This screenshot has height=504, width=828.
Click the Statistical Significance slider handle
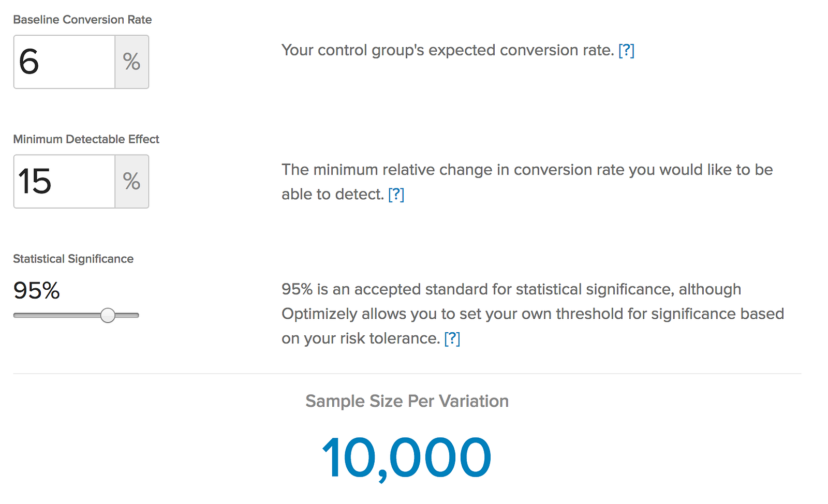click(108, 315)
